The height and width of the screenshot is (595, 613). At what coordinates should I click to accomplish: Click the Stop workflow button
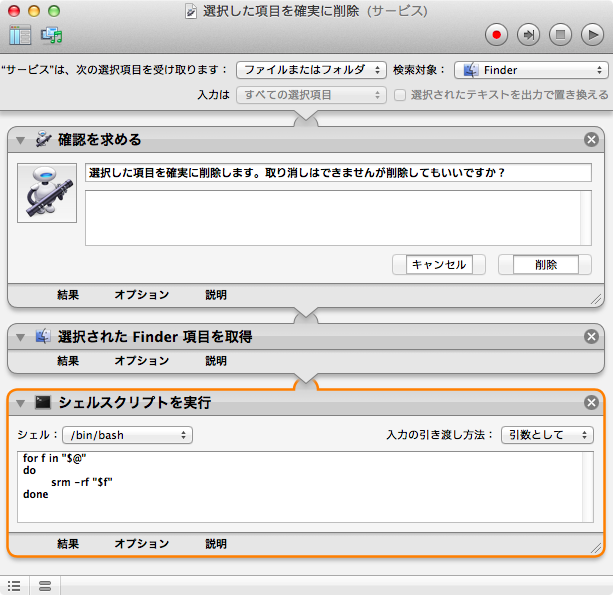pos(561,35)
